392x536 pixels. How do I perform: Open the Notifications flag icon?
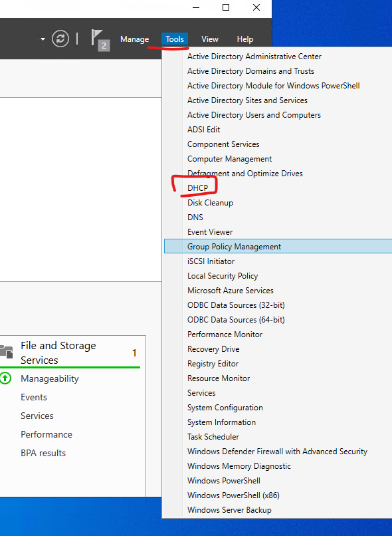pos(100,41)
